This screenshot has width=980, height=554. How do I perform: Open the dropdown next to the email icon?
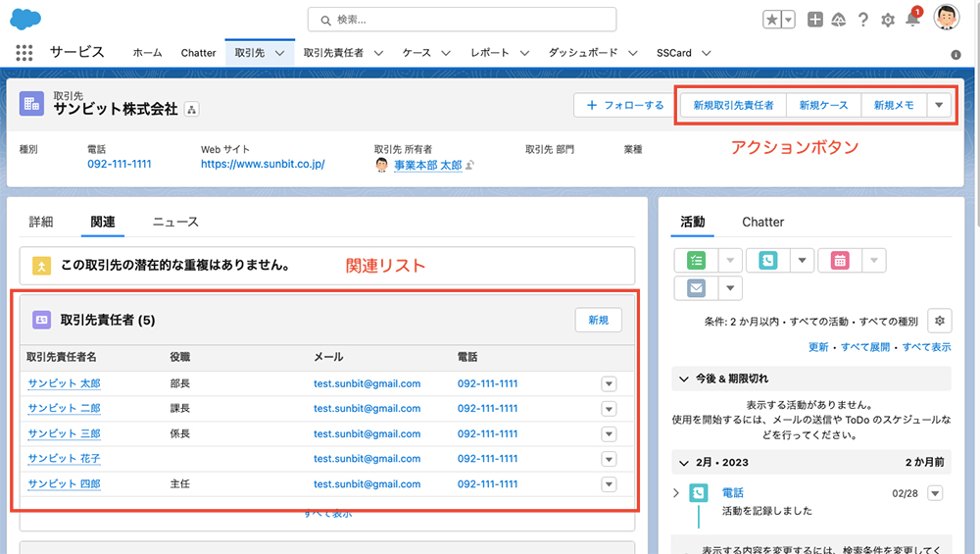click(730, 288)
